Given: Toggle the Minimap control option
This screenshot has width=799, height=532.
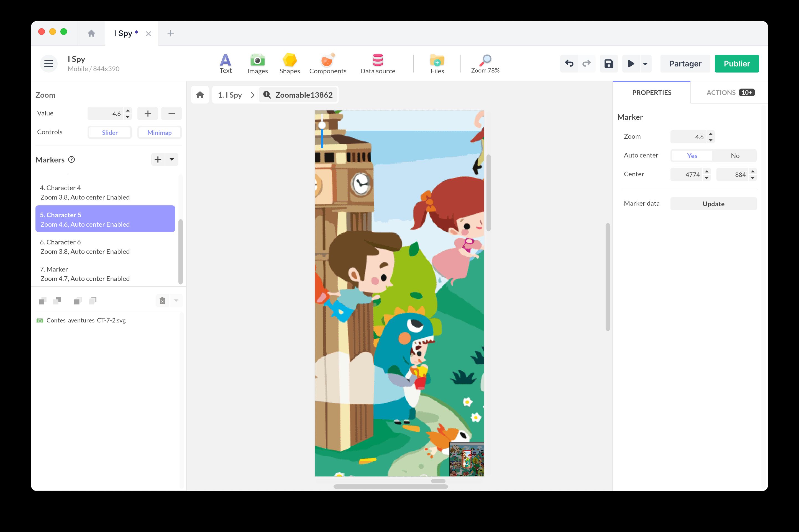Looking at the screenshot, I should pyautogui.click(x=159, y=132).
